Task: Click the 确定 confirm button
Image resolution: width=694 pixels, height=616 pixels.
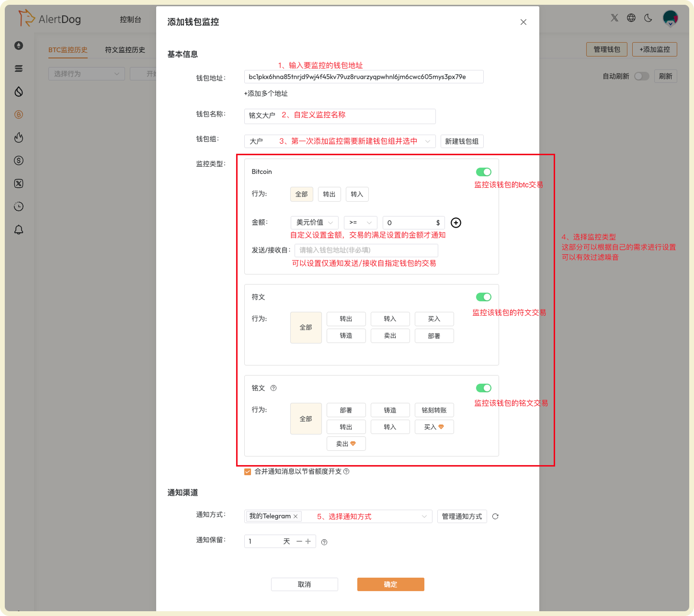Action: 390,584
